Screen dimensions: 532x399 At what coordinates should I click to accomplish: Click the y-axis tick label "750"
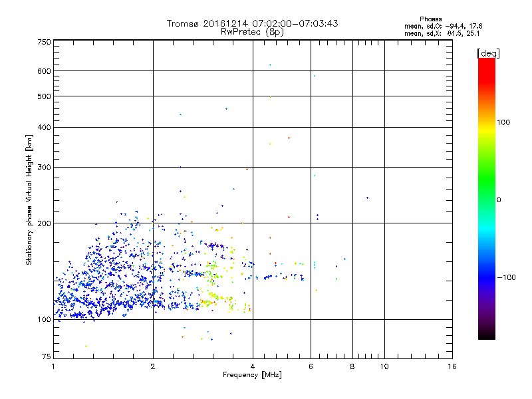(44, 43)
